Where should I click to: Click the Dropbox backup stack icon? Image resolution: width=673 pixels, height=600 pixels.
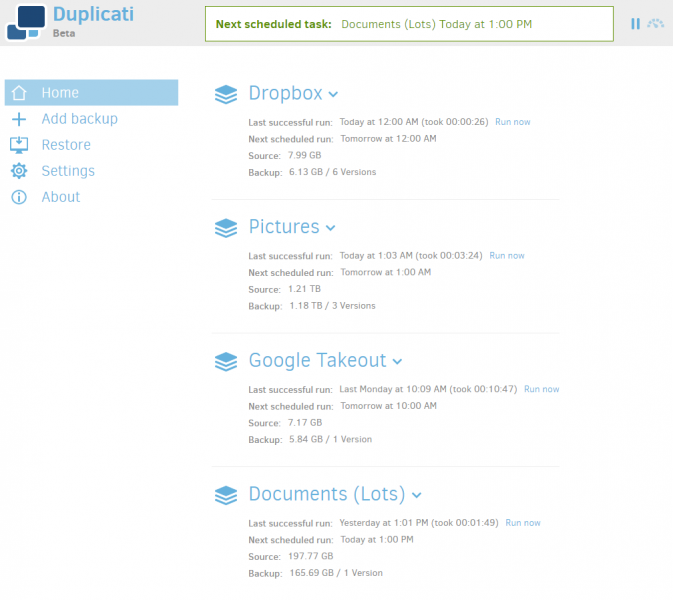click(226, 94)
